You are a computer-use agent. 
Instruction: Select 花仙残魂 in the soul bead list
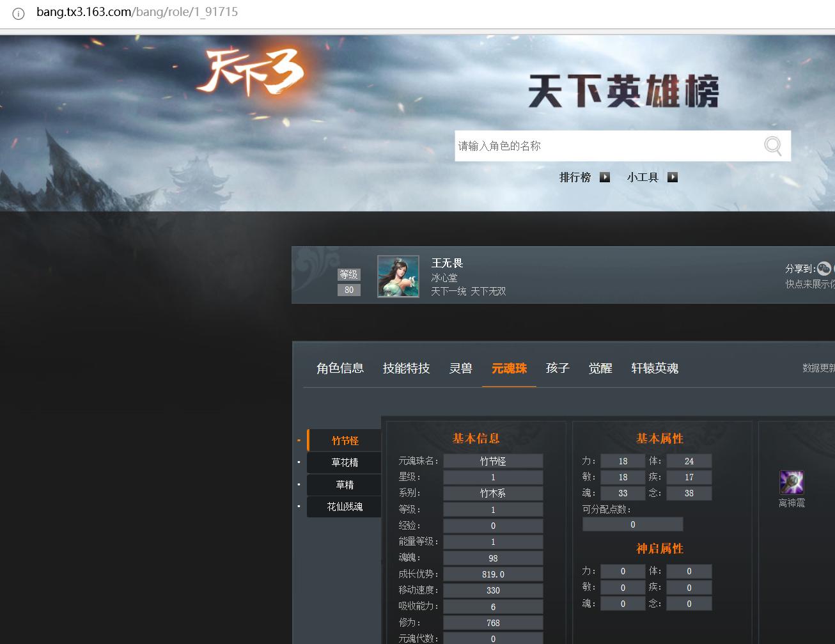(345, 507)
